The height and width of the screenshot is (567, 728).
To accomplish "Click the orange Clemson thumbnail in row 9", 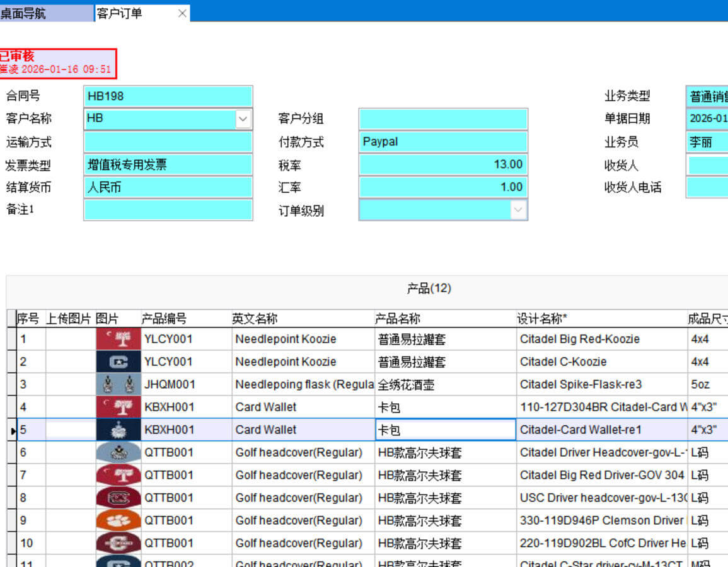I will (x=118, y=520).
